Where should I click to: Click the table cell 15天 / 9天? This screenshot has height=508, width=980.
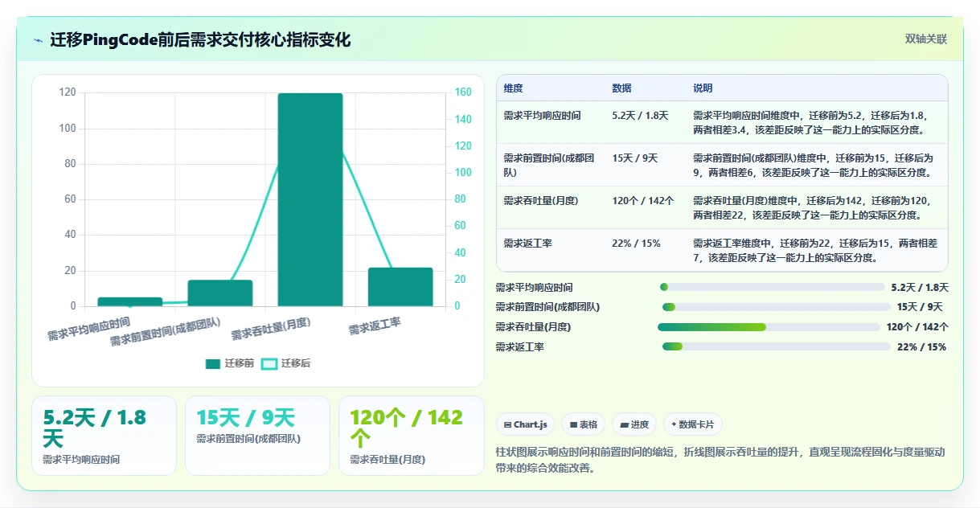tap(635, 158)
